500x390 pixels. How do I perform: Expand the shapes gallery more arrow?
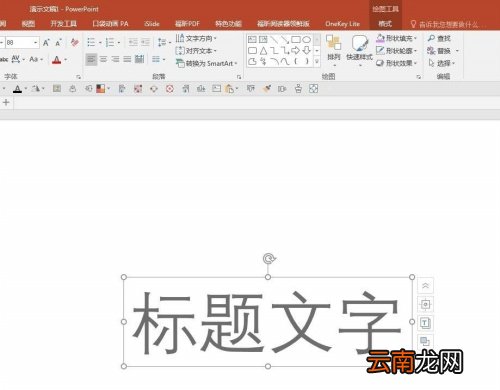click(x=317, y=62)
